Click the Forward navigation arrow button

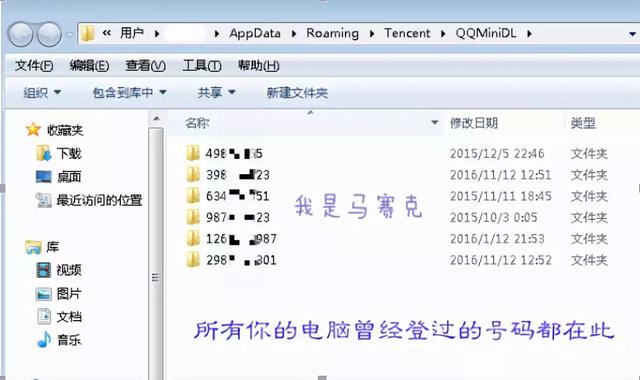click(49, 34)
